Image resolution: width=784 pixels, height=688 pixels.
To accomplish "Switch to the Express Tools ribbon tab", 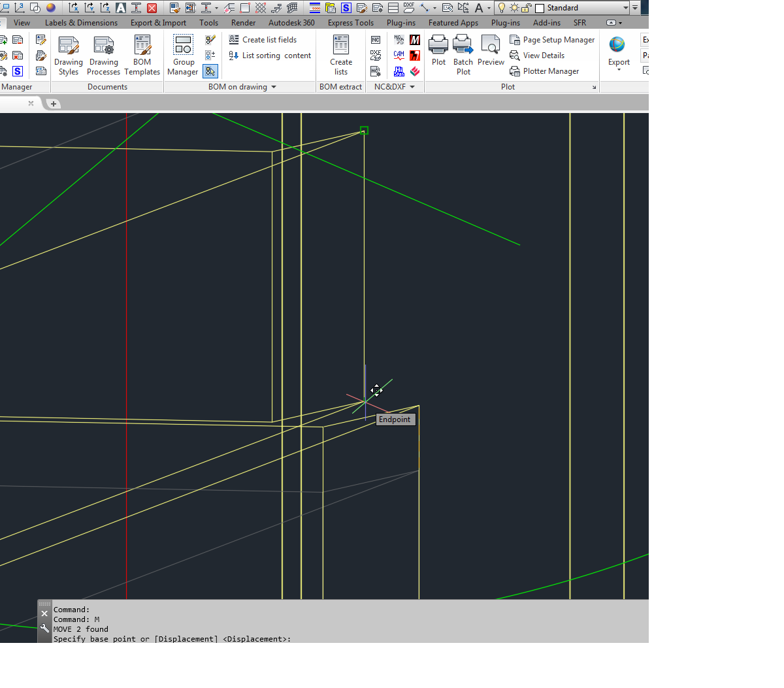I will coord(350,22).
